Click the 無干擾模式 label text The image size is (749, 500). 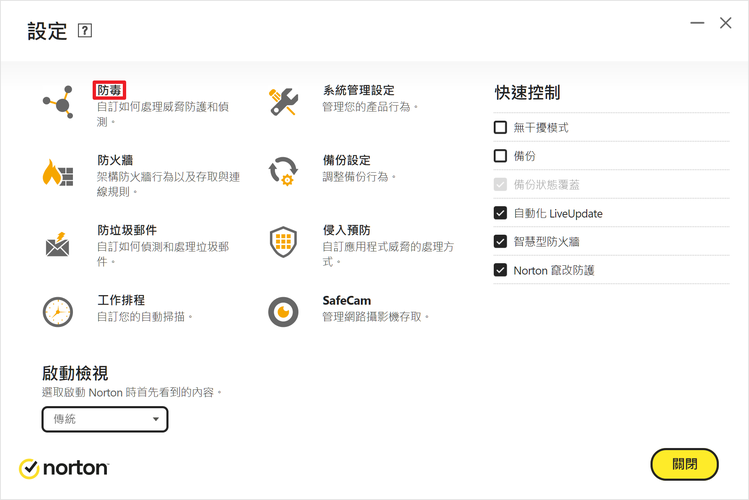541,128
